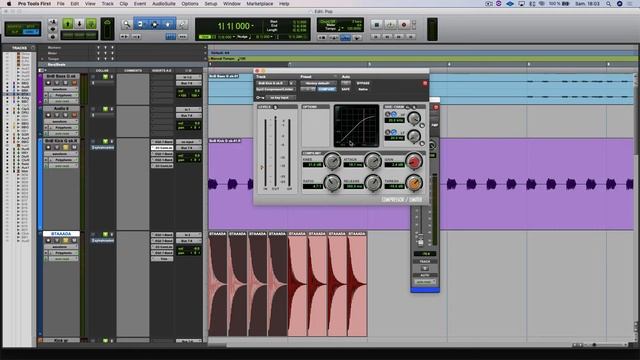Click the transport Play button
Image resolution: width=640 pixels, height=360 pixels.
click(x=390, y=24)
